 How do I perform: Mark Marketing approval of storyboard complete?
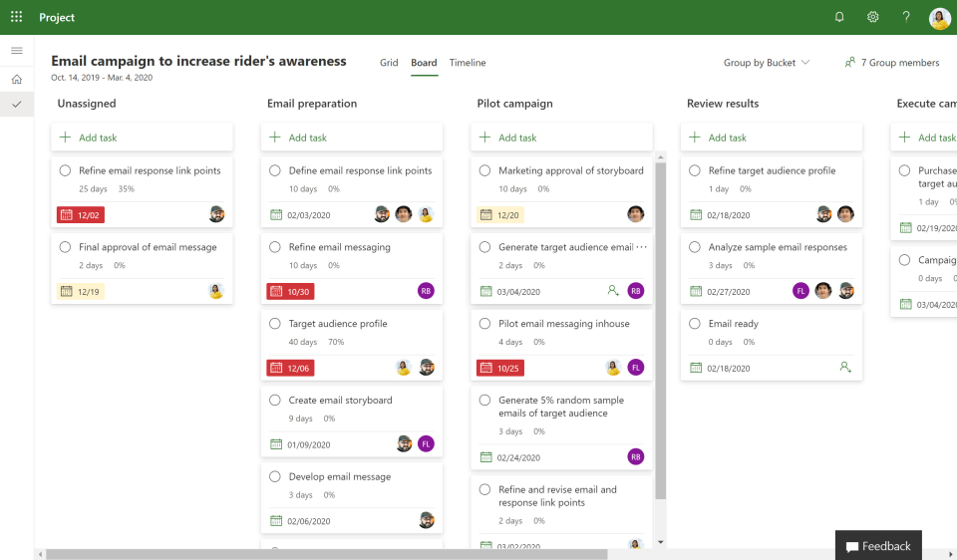pos(485,170)
